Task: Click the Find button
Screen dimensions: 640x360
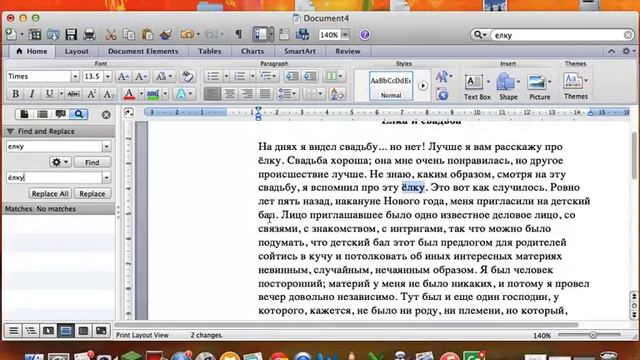Action: 92,162
